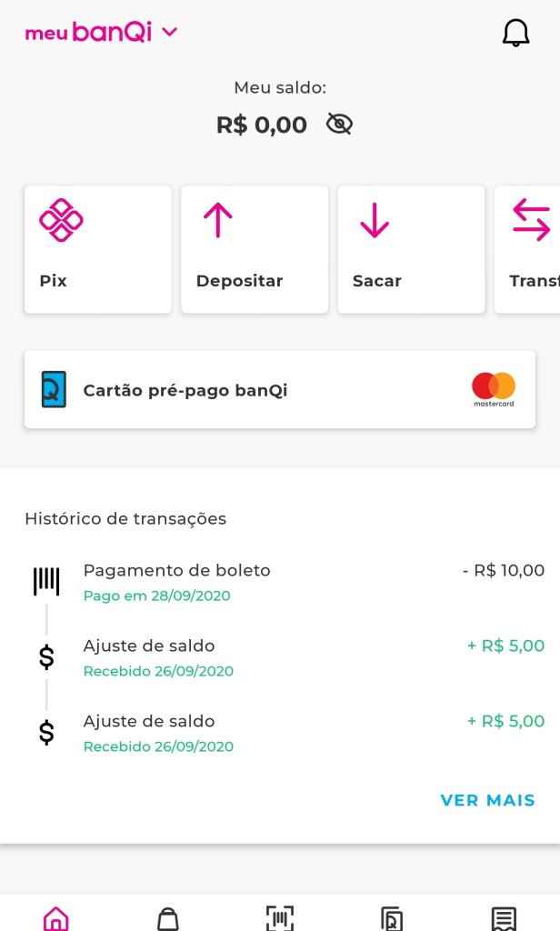Image resolution: width=560 pixels, height=931 pixels.
Task: Open Pagamento de boleto transaction
Action: (279, 582)
